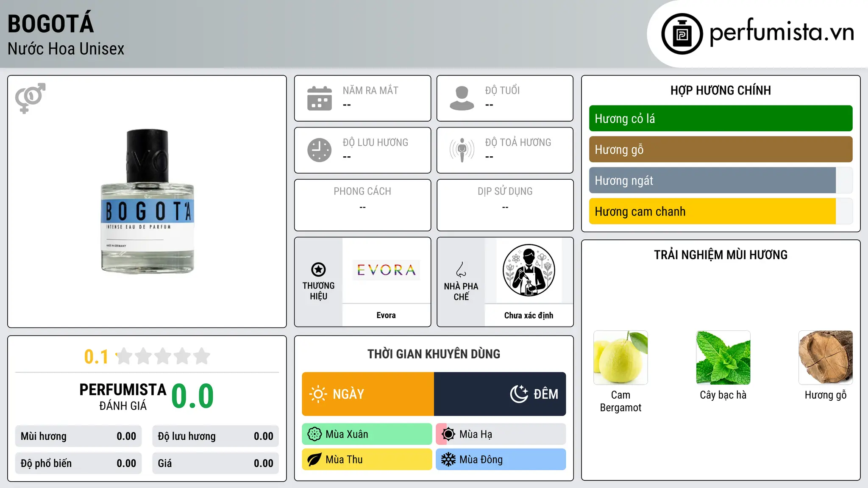
Task: Click the 0.1 user rating number
Action: coord(96,357)
